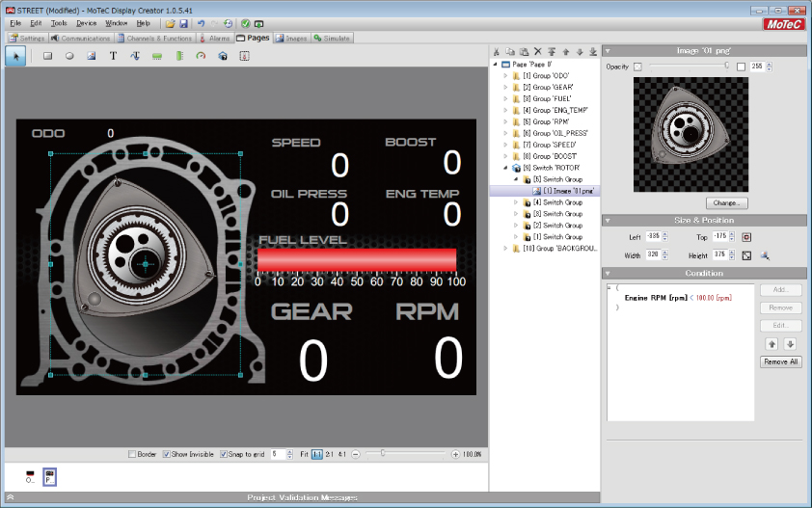This screenshot has height=508, width=812.
Task: Enable the Border checkbox
Action: pos(132,454)
